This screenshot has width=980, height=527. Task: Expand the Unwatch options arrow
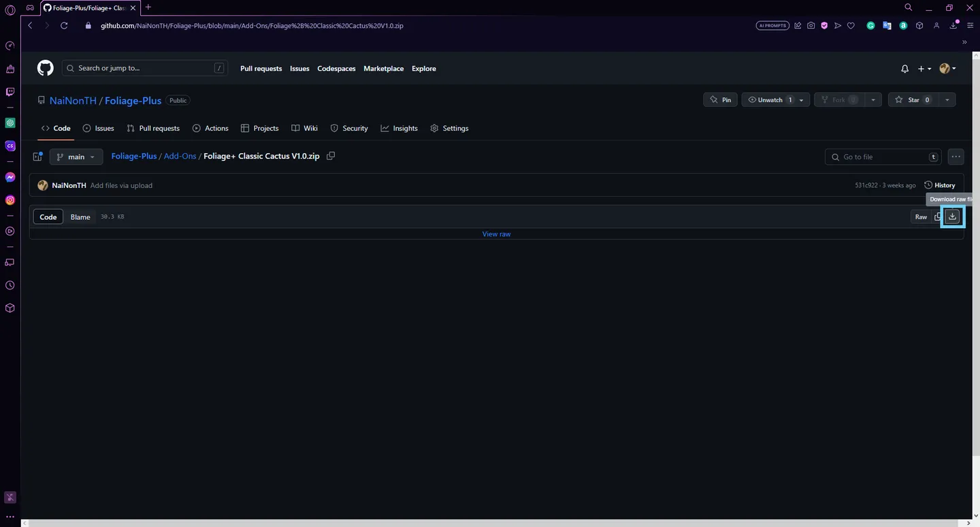pyautogui.click(x=802, y=100)
